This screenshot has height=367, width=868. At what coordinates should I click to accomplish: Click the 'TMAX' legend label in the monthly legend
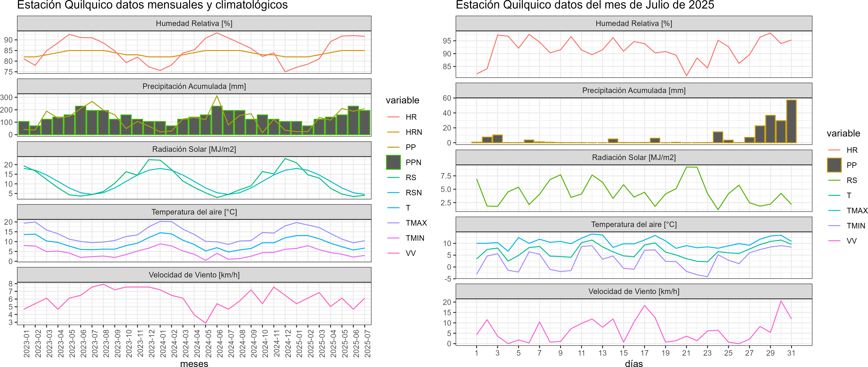tap(416, 223)
